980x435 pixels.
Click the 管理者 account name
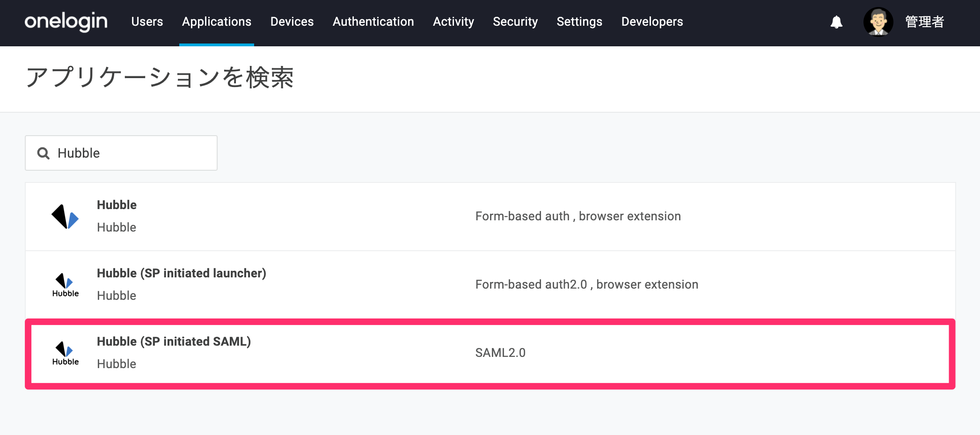pyautogui.click(x=924, y=22)
